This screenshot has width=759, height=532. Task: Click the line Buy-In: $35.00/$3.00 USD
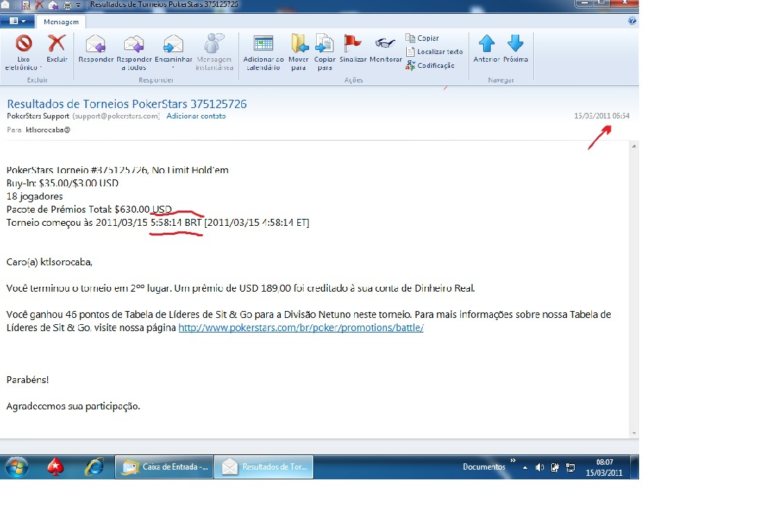point(62,183)
